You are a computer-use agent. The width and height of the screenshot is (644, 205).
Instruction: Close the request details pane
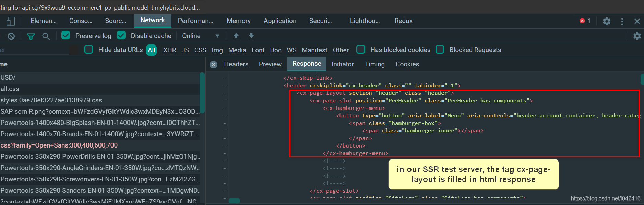(x=213, y=64)
